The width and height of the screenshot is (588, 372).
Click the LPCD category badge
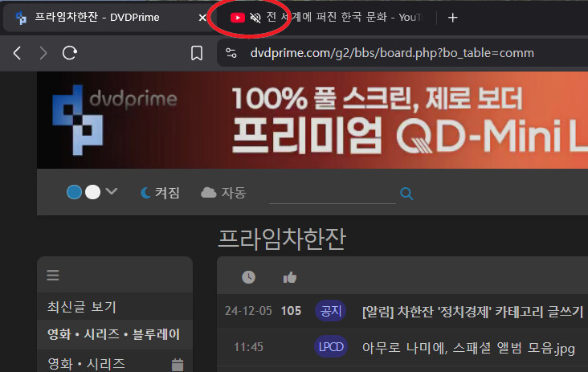coord(331,347)
